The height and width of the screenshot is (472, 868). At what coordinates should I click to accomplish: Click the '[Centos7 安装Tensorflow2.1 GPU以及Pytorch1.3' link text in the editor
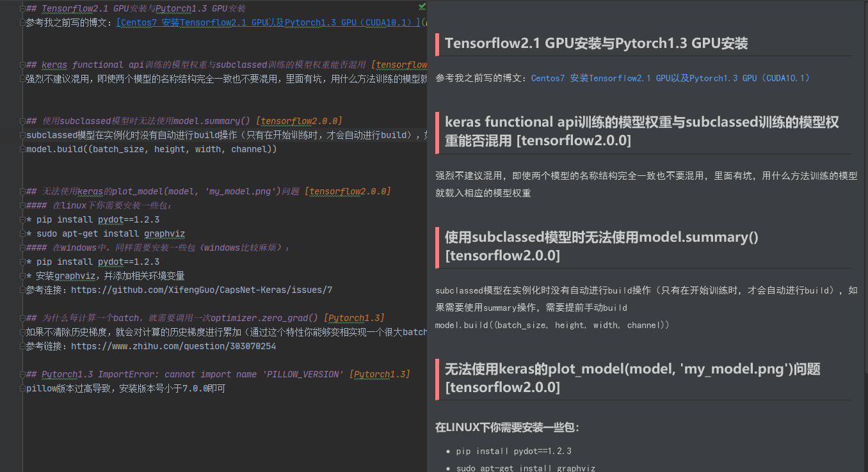pyautogui.click(x=268, y=23)
